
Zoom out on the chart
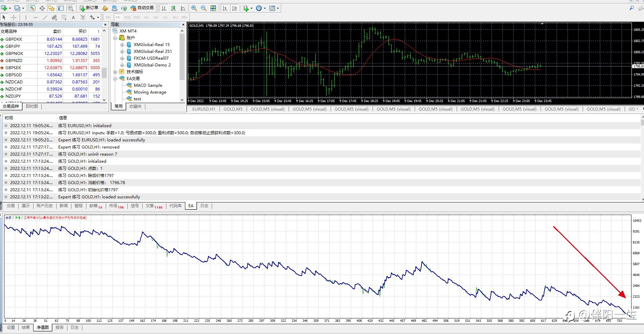tap(204, 8)
